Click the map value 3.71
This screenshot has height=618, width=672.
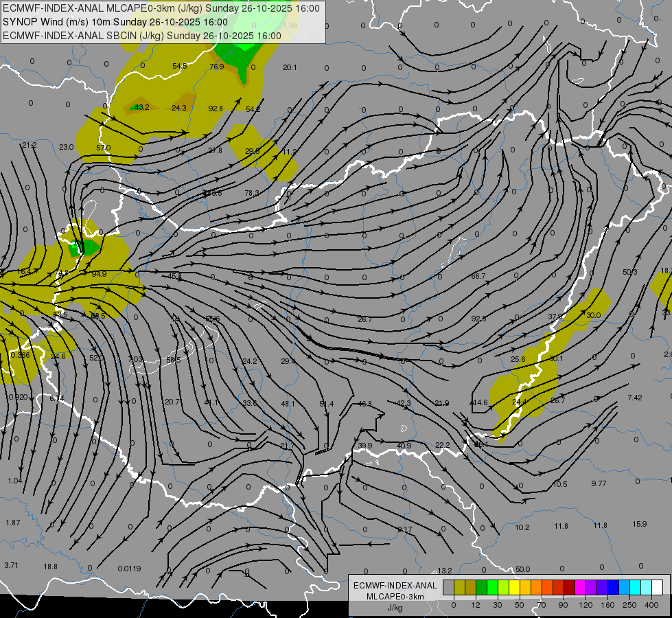click(x=11, y=565)
